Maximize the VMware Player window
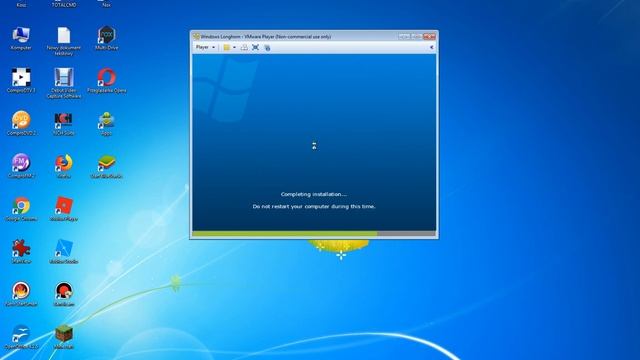Viewport: 640px width, 360px height. pyautogui.click(x=416, y=36)
